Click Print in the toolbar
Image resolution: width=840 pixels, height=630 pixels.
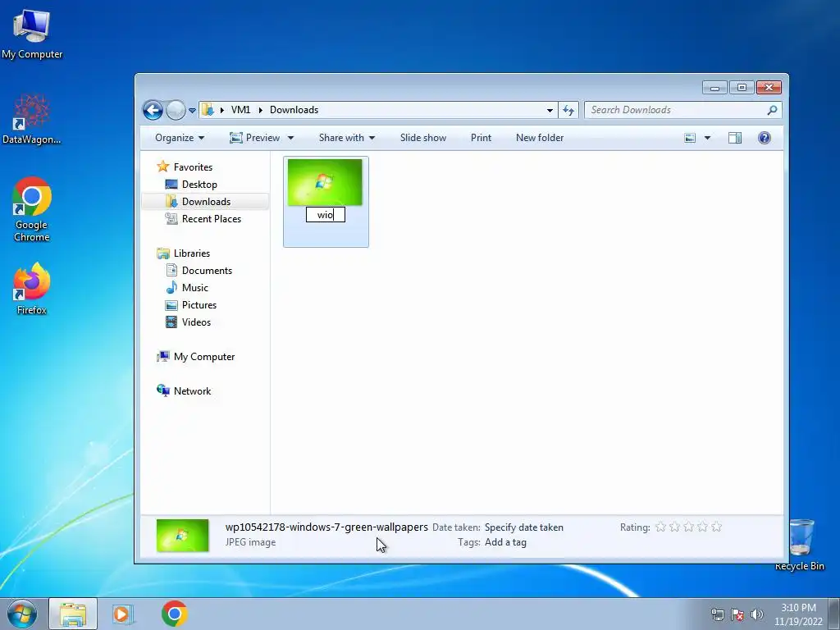click(481, 138)
